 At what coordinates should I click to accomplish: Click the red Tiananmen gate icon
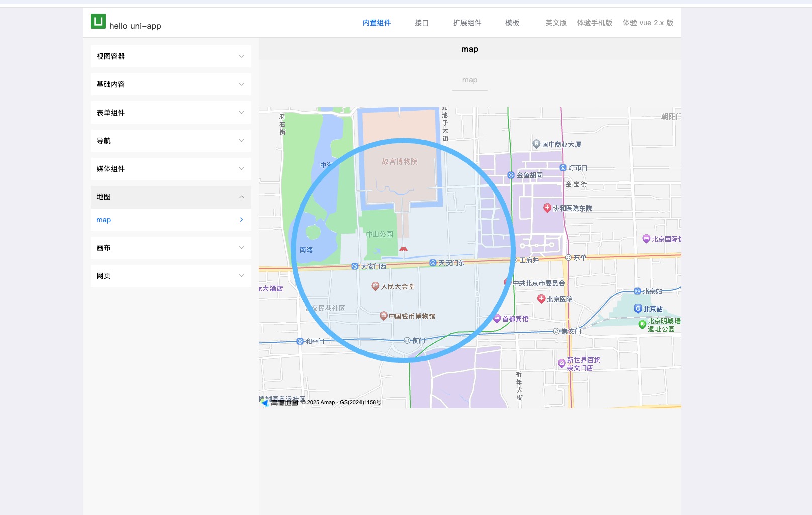coord(403,249)
